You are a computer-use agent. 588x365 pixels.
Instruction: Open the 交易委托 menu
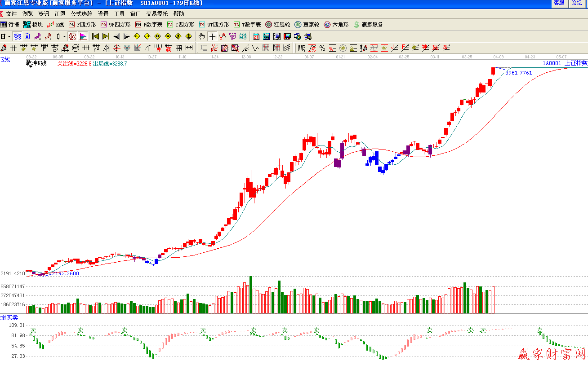[x=157, y=14]
